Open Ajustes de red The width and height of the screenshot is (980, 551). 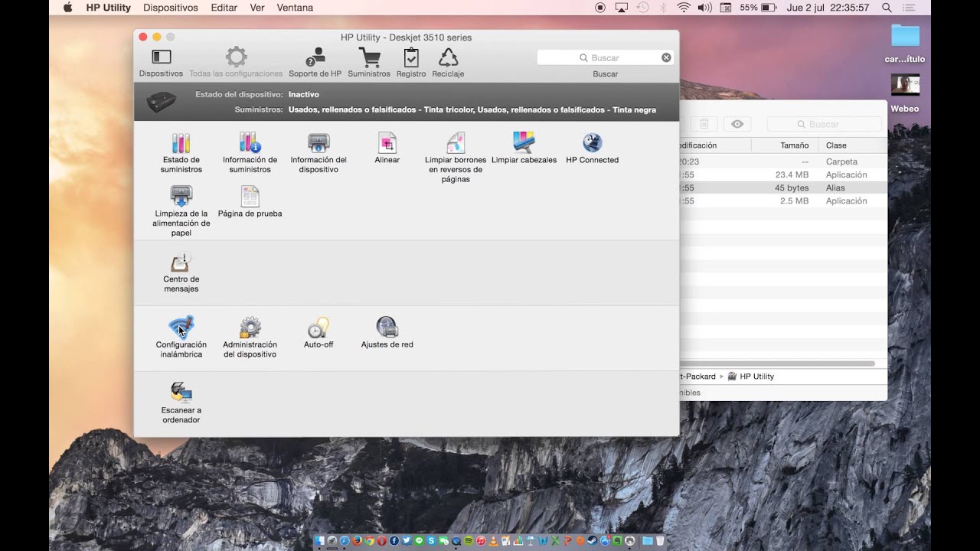point(387,333)
